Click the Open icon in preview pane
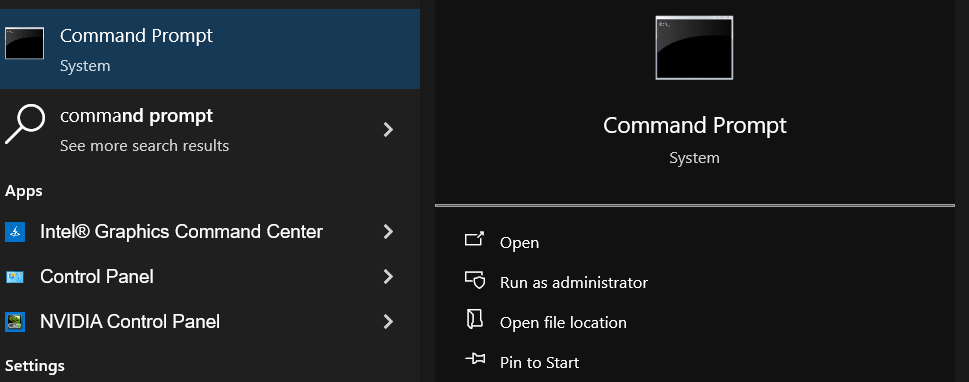The height and width of the screenshot is (382, 969). (475, 239)
